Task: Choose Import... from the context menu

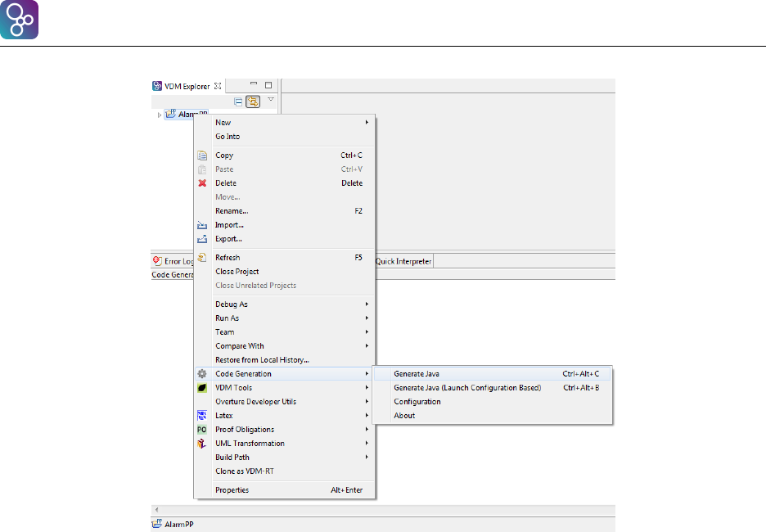Action: coord(285,225)
